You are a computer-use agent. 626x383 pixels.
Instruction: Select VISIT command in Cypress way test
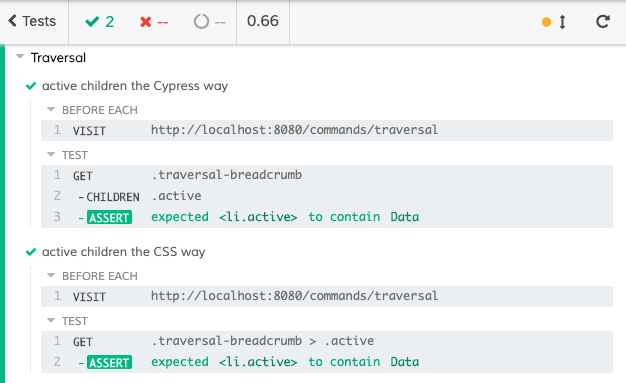pyautogui.click(x=327, y=130)
